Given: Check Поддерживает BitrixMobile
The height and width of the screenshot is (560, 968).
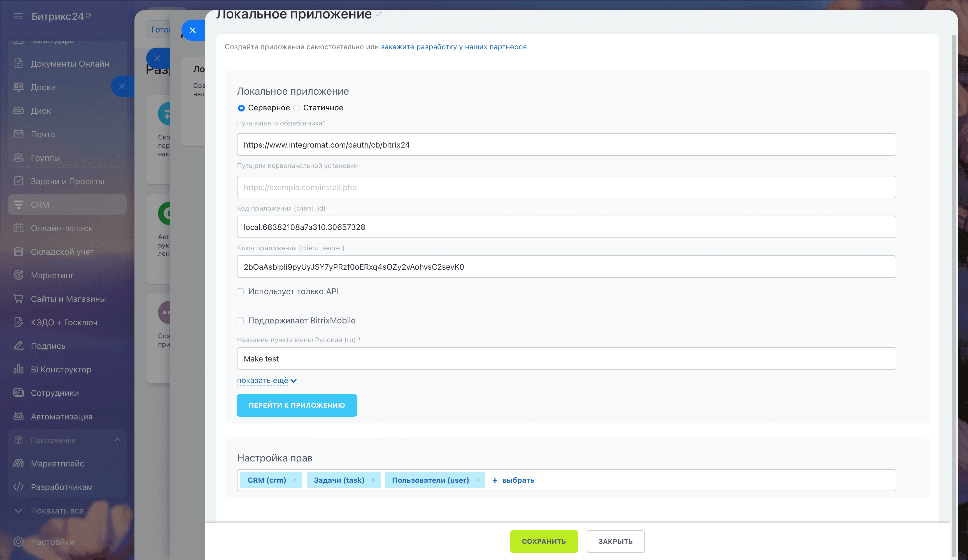Looking at the screenshot, I should coord(241,321).
